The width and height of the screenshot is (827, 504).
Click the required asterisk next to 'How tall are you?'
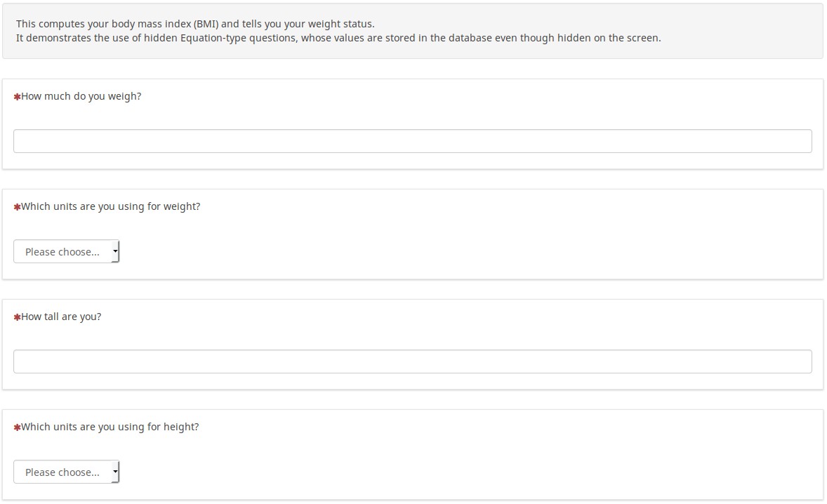18,317
